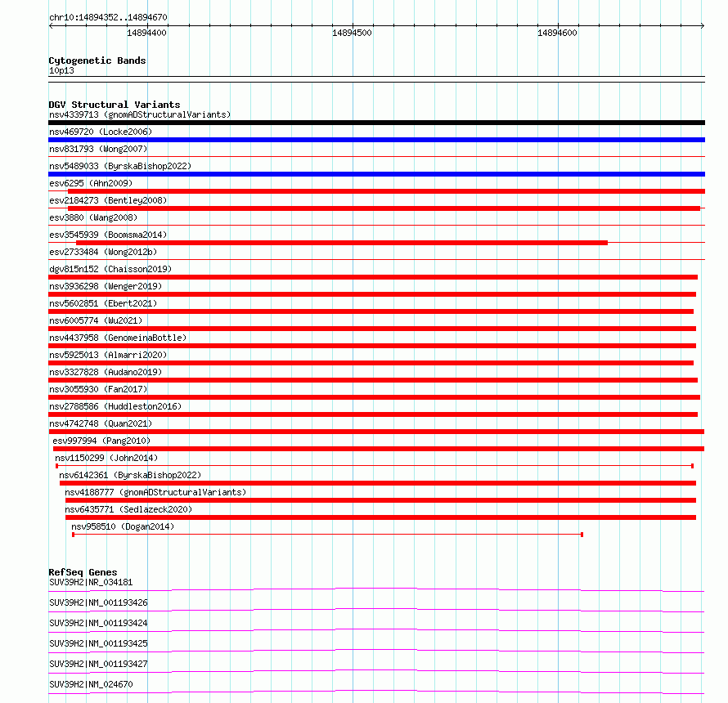Image resolution: width=728 pixels, height=703 pixels.
Task: Select variant nsv958510 (Dogan2014)
Action: pyautogui.click(x=123, y=526)
